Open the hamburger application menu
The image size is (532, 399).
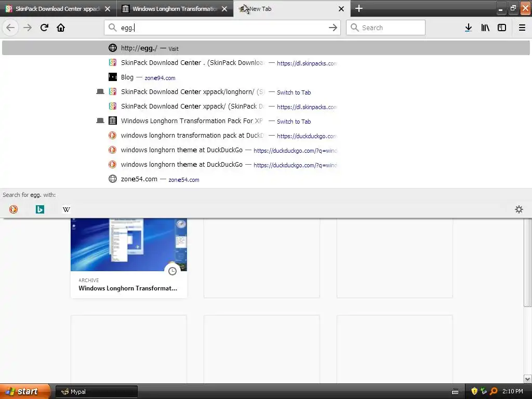(x=522, y=28)
